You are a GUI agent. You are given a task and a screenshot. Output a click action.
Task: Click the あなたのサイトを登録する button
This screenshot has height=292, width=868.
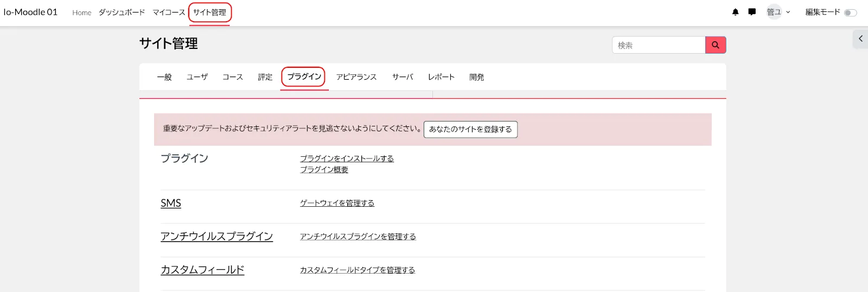(x=470, y=129)
